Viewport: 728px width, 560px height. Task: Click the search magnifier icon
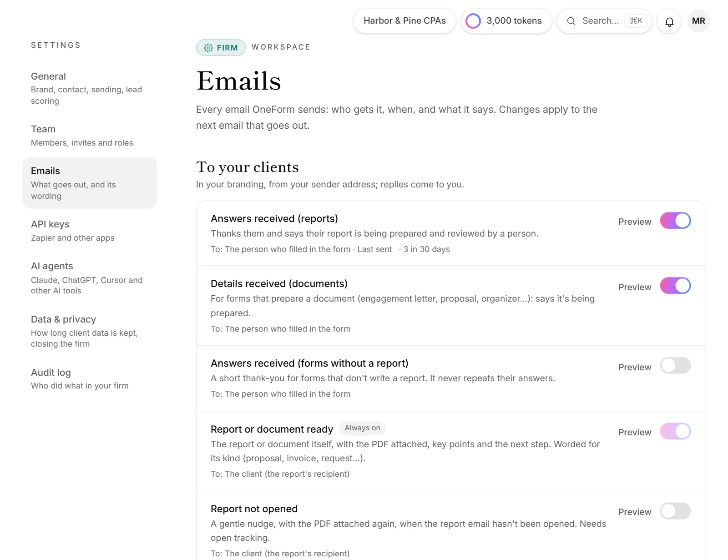tap(571, 21)
